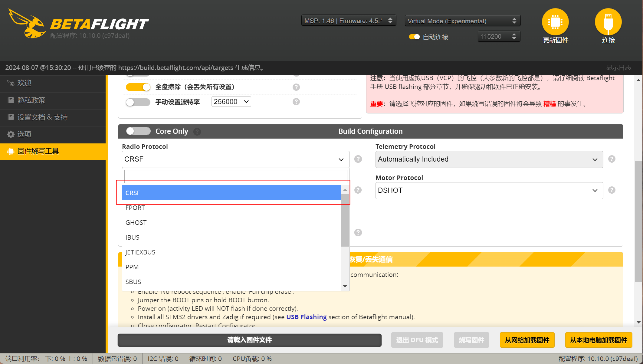The height and width of the screenshot is (364, 643).
Task: Click the main page scrollbar up arrow
Action: click(638, 80)
